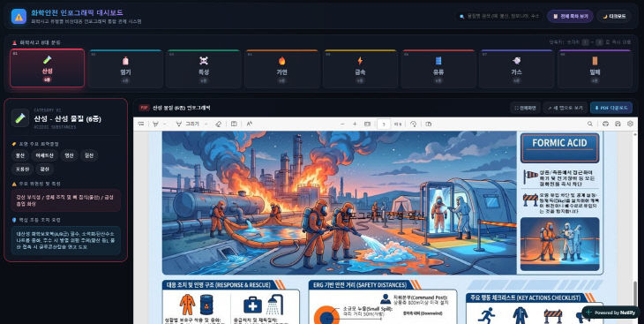Viewport: 644px width, 324px height.
Task: Click the first-aid kit icon in infographic
Action: coord(252,305)
